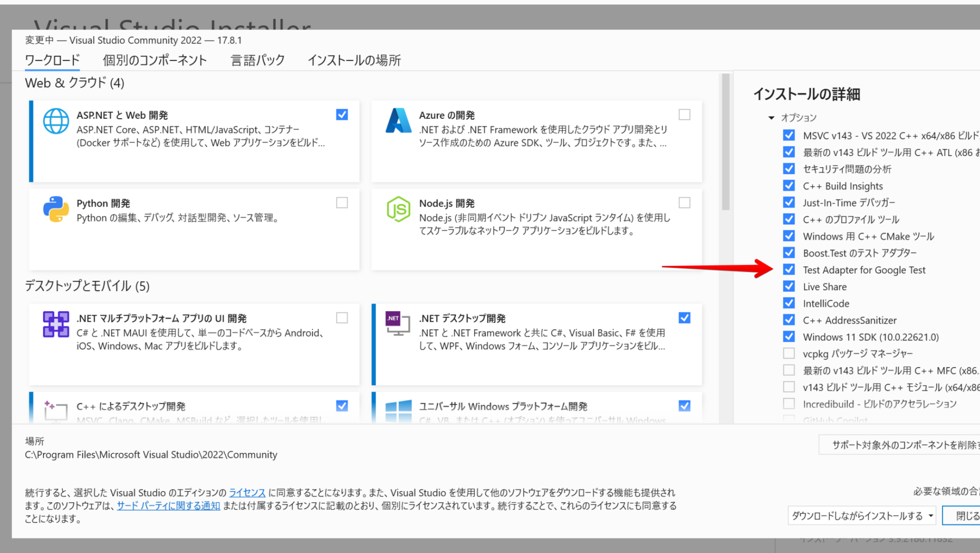Select the Python 開発 icon
This screenshot has height=553, width=980.
[56, 209]
